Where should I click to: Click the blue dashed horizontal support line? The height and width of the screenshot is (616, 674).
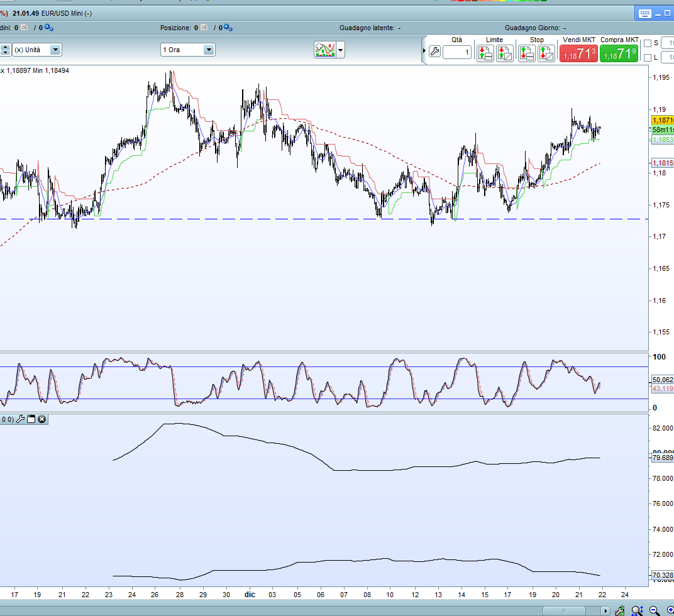[x=324, y=219]
